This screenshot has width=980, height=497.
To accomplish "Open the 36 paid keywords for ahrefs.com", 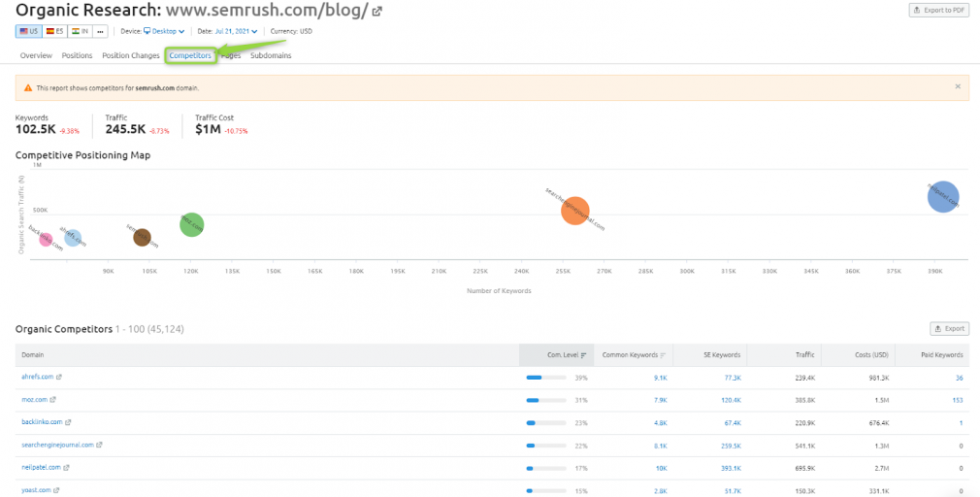I will 960,378.
